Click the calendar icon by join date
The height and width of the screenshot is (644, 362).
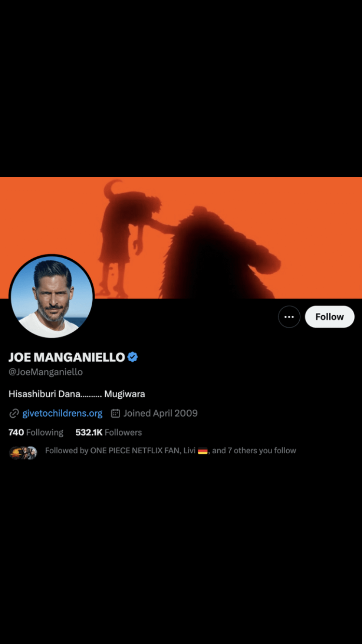tap(115, 413)
